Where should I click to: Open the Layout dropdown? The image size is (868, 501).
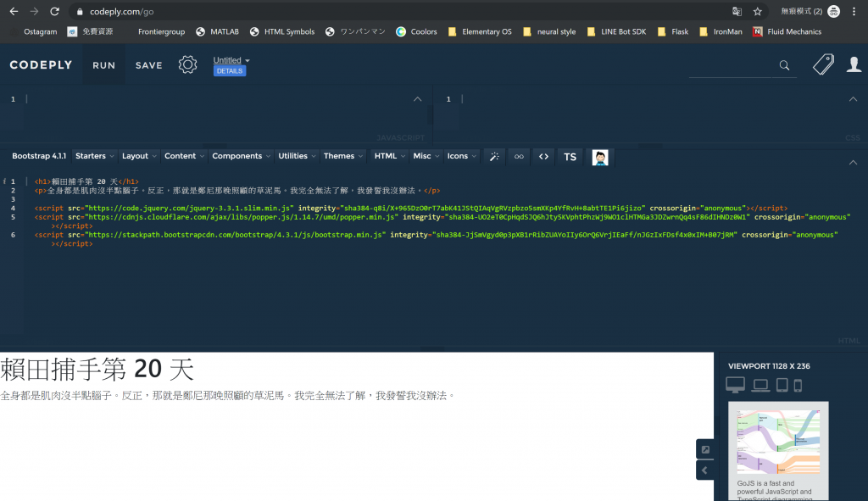[x=139, y=156]
